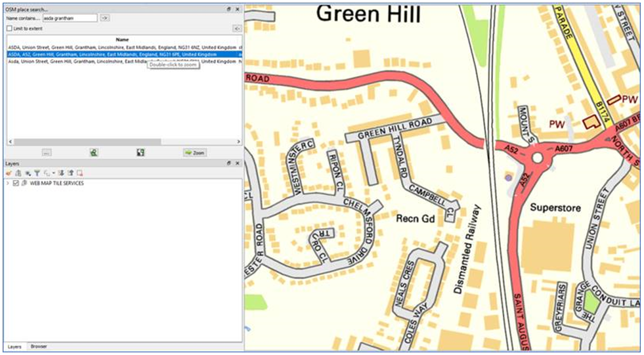
Task: Click Filter Legend funnel icon
Action: 37,173
